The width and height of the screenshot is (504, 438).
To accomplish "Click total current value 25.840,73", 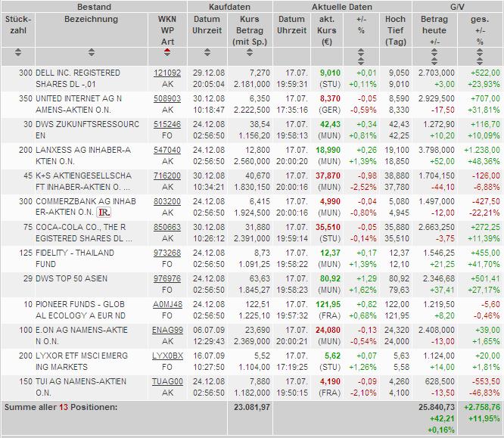I will tap(437, 407).
